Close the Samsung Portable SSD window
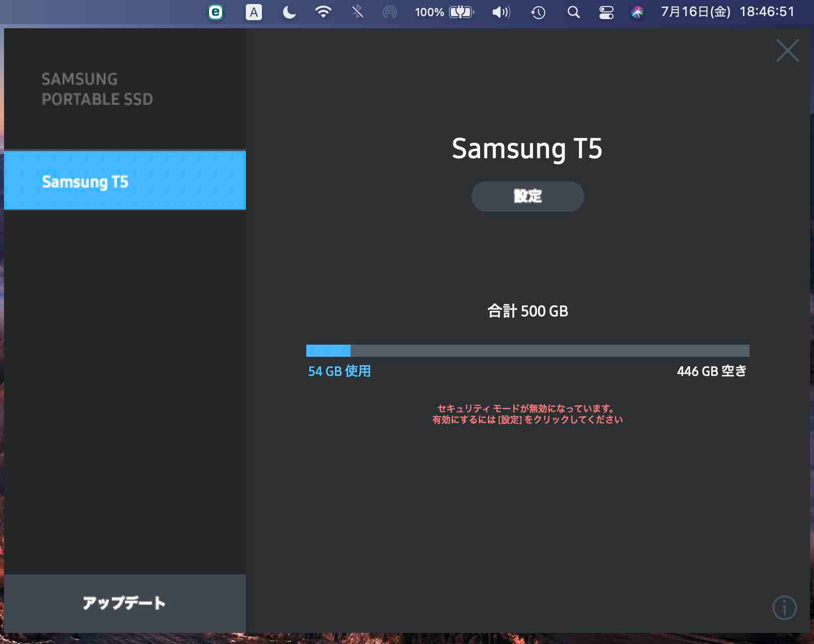814x644 pixels. [787, 51]
